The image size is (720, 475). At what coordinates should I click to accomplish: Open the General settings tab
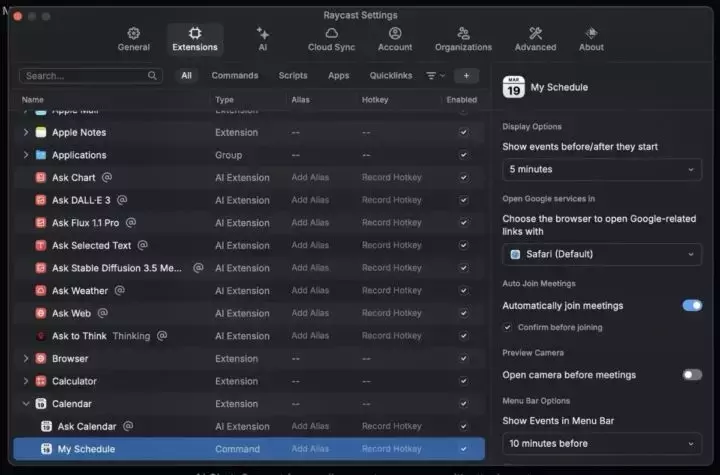(x=134, y=39)
